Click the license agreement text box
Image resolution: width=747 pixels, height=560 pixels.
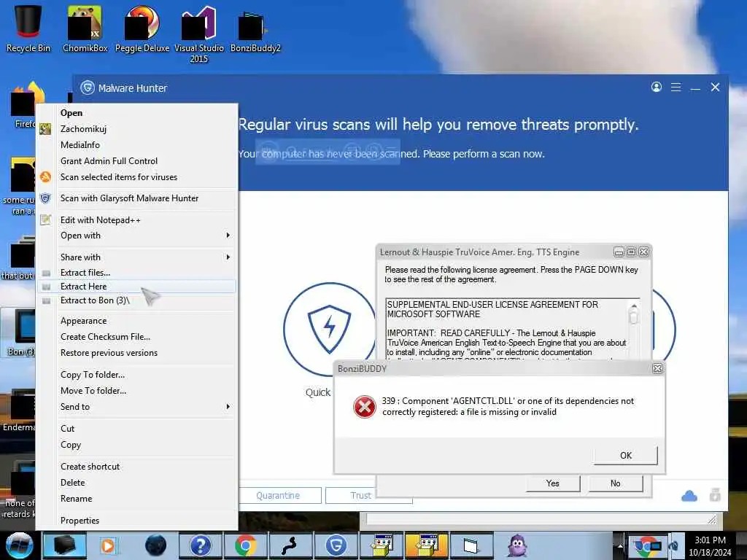[508, 329]
